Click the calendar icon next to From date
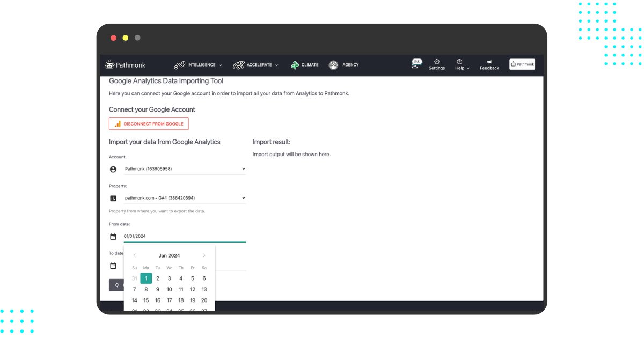Image resolution: width=644 pixels, height=338 pixels. coord(113,236)
